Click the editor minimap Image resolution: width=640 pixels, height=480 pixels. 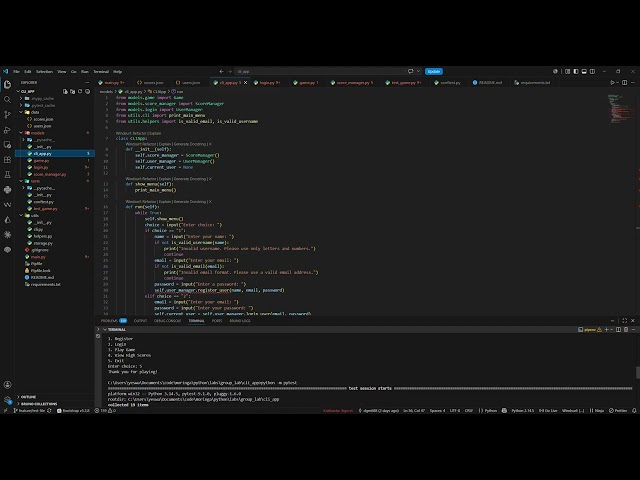[x=620, y=108]
